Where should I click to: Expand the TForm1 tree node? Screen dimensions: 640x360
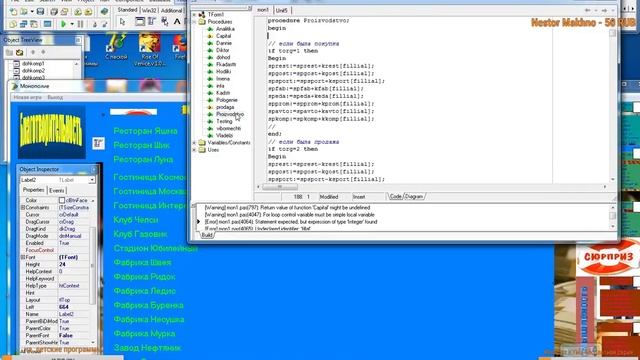tap(194, 15)
